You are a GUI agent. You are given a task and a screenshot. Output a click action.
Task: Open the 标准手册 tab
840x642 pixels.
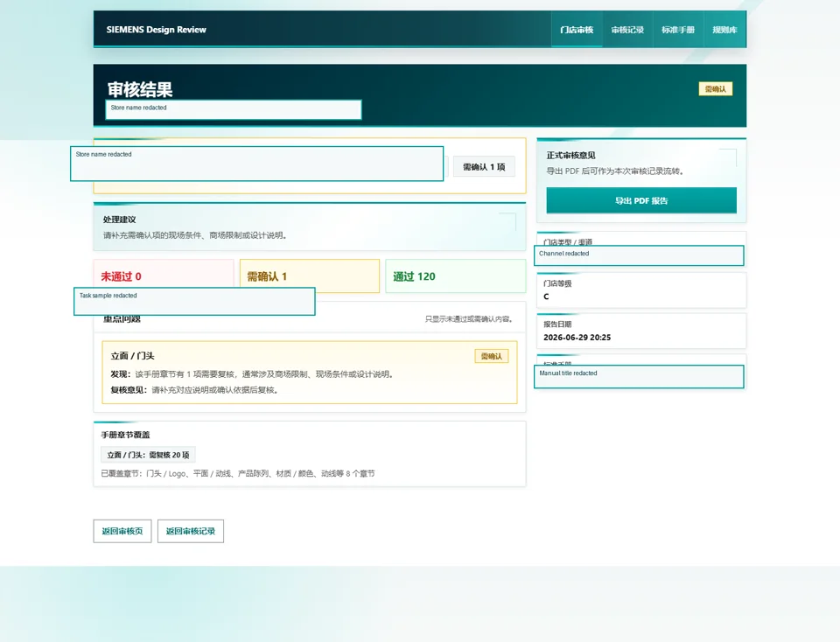click(677, 30)
